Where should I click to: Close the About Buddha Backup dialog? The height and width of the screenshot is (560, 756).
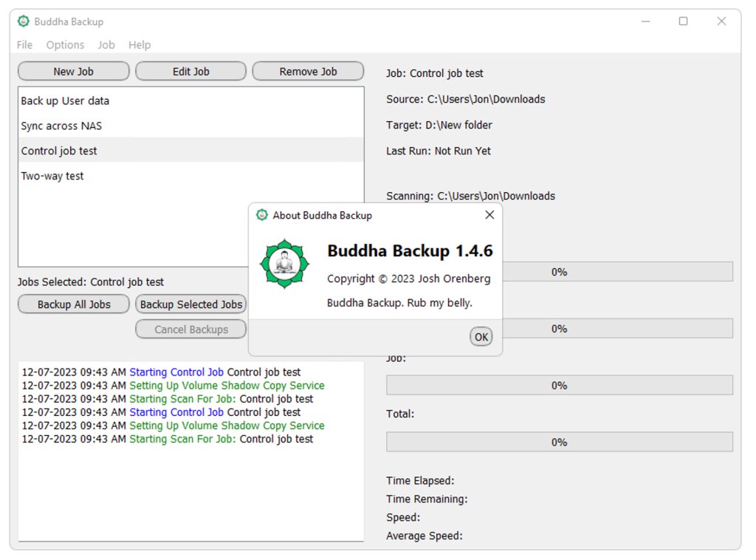[489, 215]
